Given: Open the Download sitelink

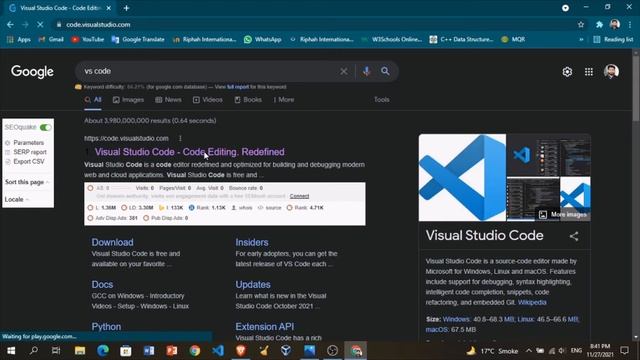Looking at the screenshot, I should [x=112, y=242].
